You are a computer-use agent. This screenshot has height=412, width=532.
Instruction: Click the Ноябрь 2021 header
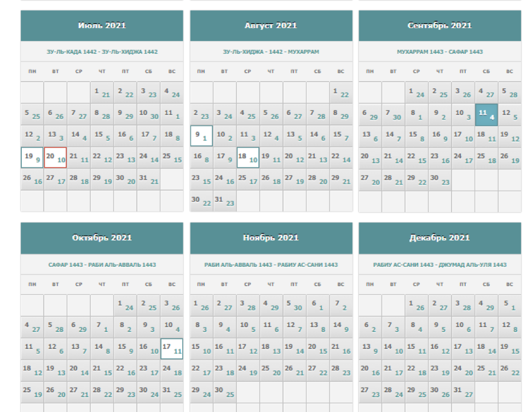pos(271,238)
